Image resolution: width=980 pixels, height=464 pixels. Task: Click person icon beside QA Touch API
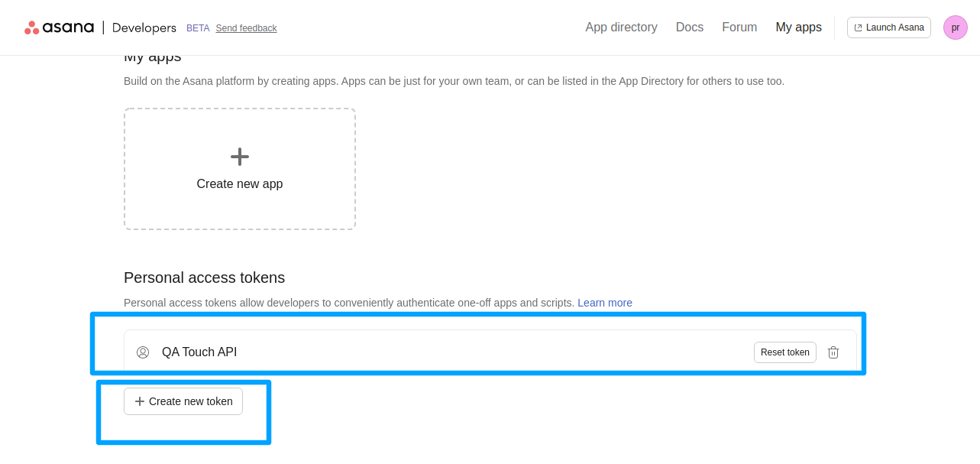point(143,352)
